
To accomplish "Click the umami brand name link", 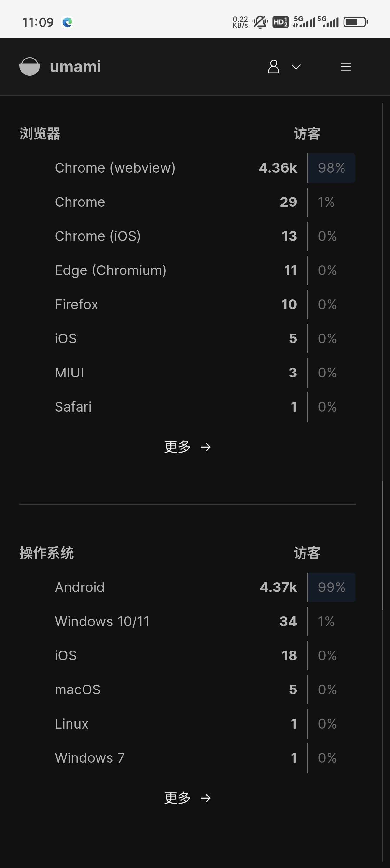I will click(x=75, y=67).
